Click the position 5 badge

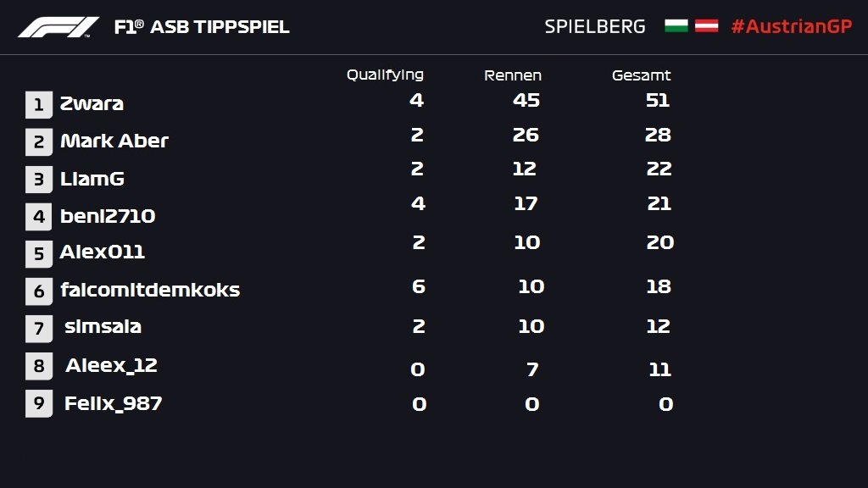(39, 254)
